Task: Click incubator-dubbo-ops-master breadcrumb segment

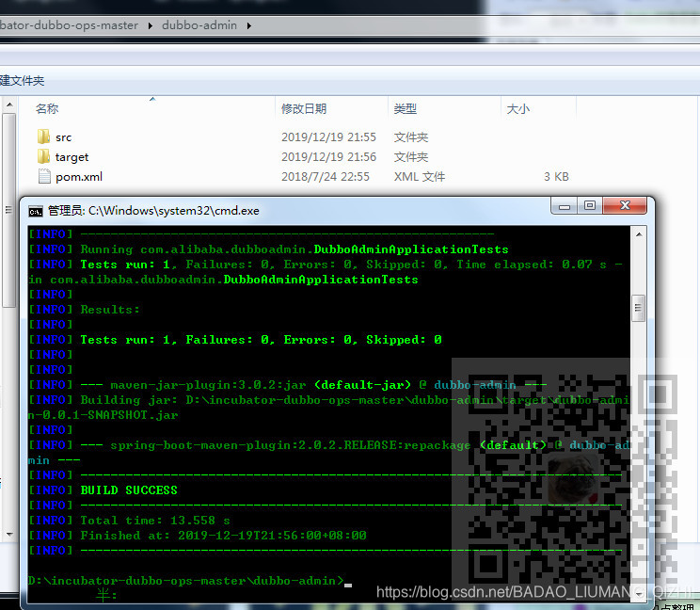Action: 70,25
